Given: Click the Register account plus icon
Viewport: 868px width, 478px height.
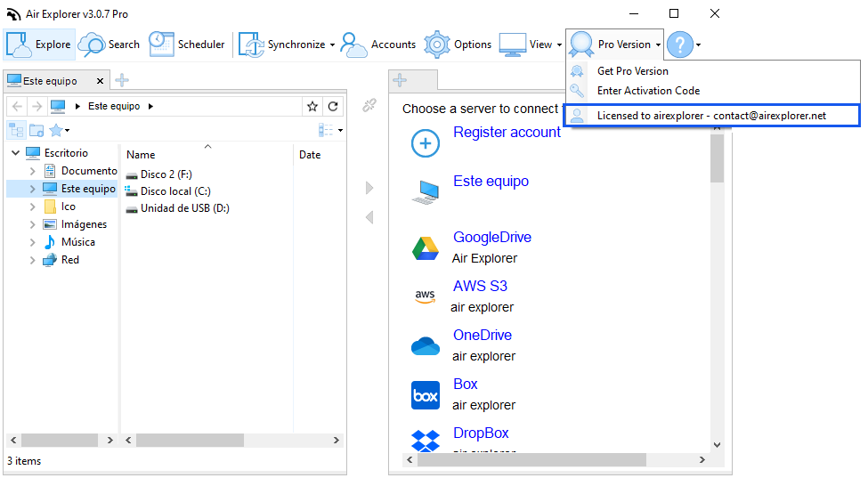Looking at the screenshot, I should coord(426,143).
